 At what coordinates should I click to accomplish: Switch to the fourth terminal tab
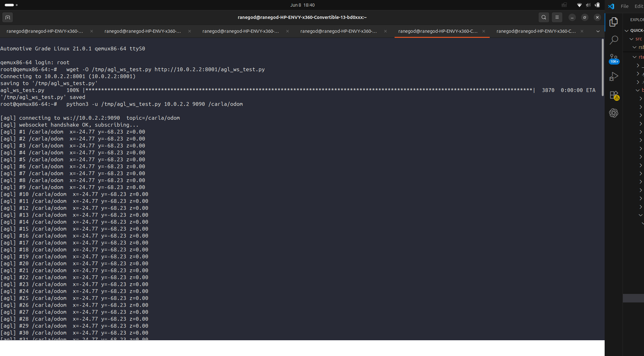[x=339, y=31]
